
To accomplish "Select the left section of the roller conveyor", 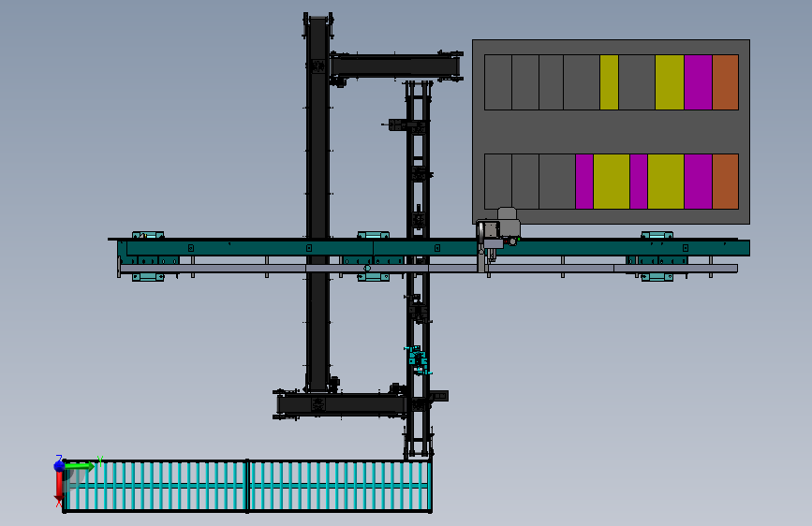I will click(155, 486).
